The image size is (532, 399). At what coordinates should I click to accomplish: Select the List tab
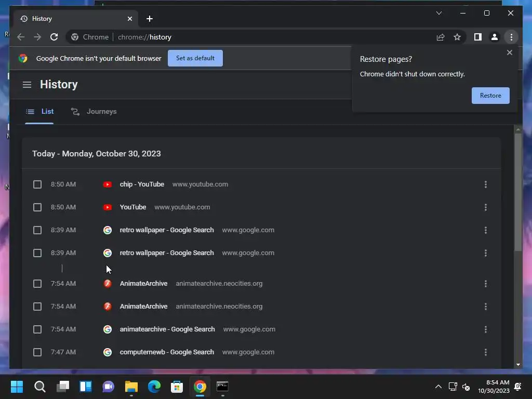39,111
